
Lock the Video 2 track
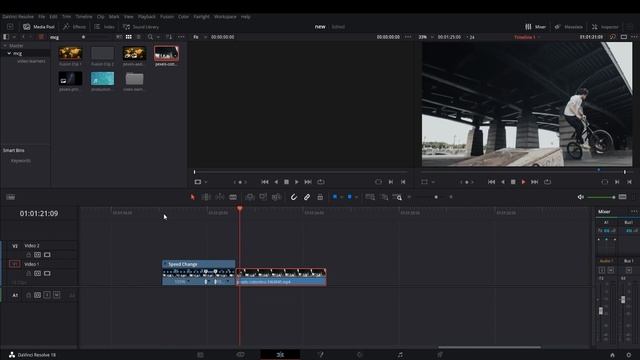(x=29, y=255)
